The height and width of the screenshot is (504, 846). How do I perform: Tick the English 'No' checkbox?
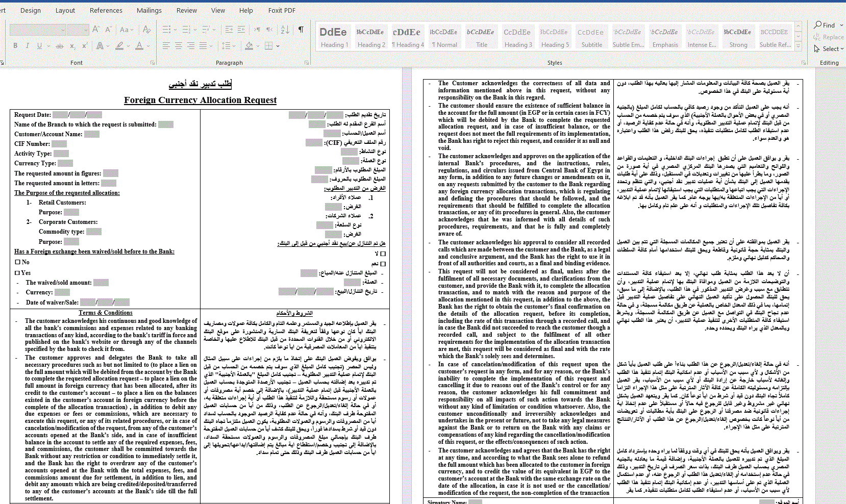coord(17,262)
